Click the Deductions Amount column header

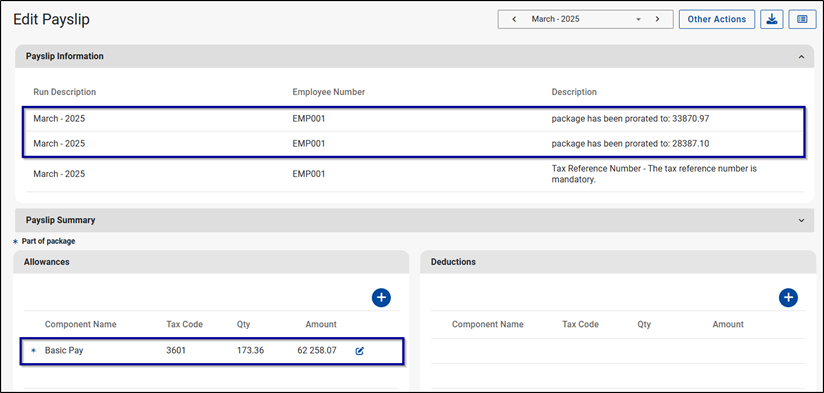pos(728,324)
